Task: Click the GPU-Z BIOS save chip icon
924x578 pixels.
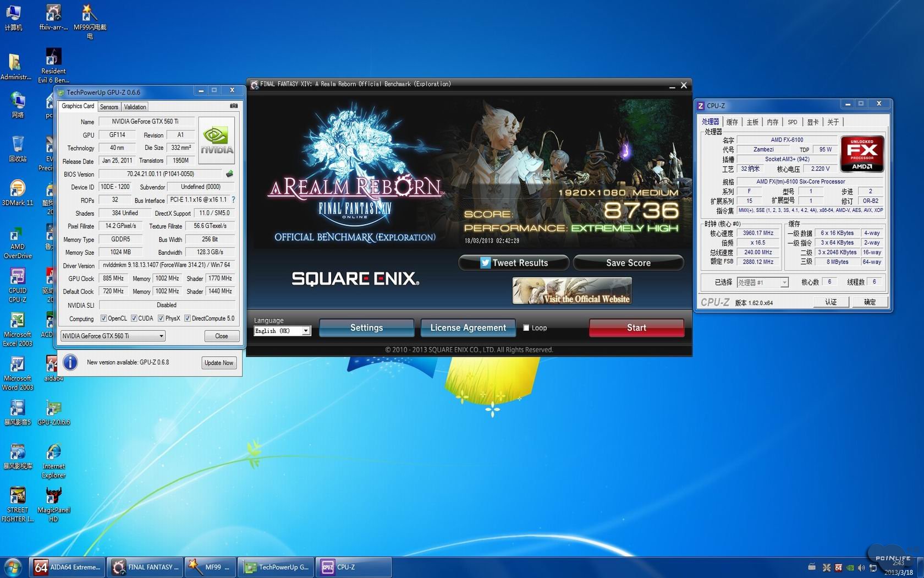Action: point(229,174)
